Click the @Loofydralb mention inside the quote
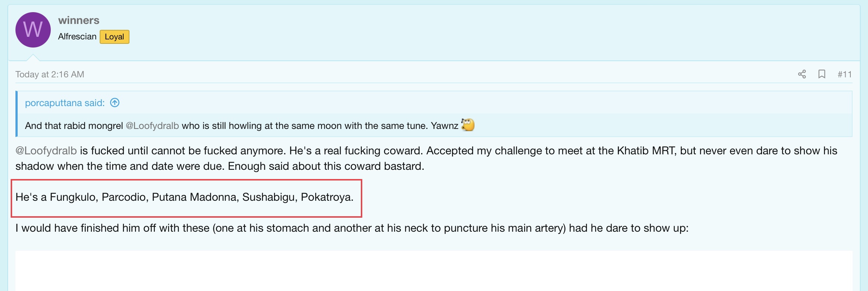This screenshot has width=868, height=291. coord(152,126)
